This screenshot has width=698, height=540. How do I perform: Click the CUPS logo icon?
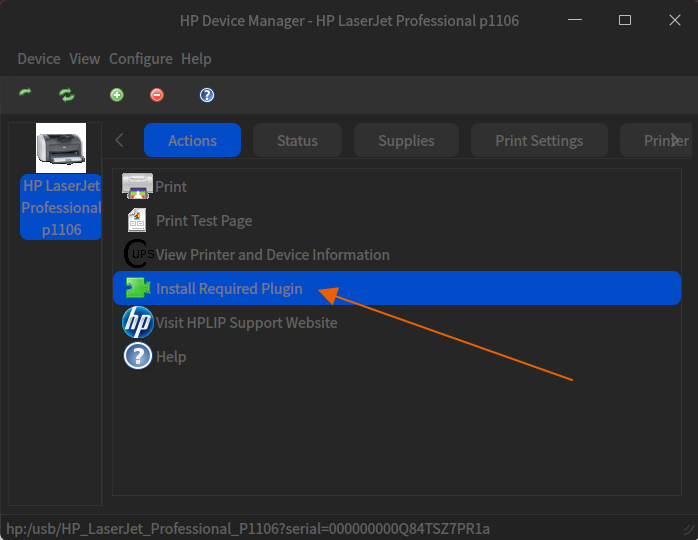coord(138,254)
